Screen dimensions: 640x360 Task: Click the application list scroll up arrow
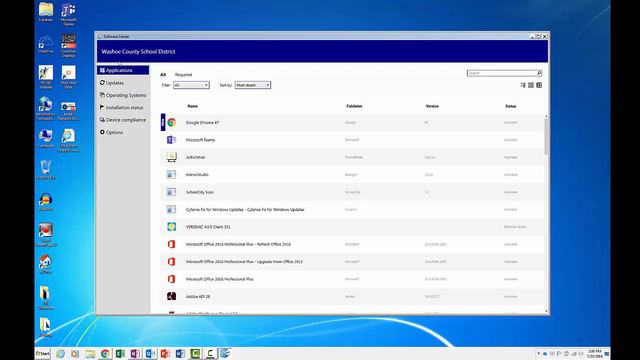(546, 117)
